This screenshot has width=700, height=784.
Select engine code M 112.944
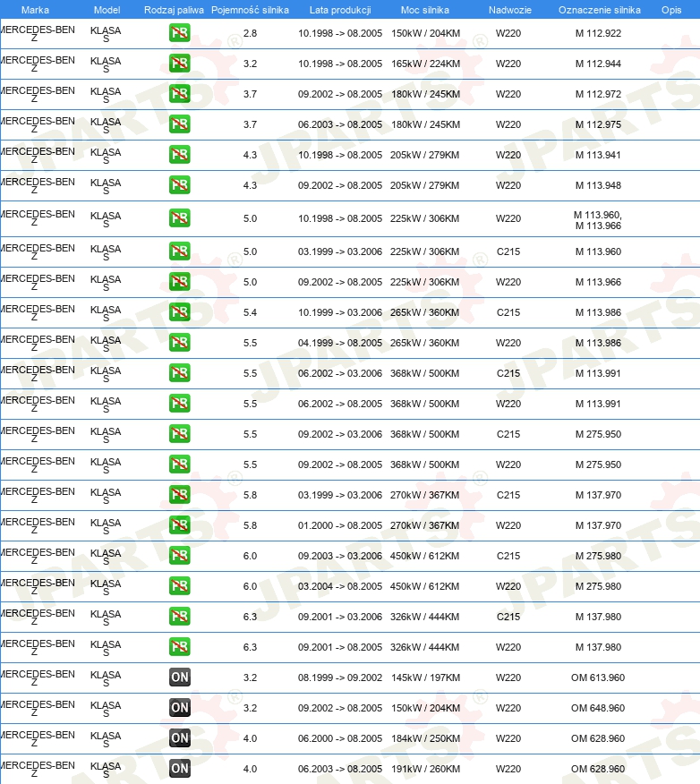click(x=598, y=64)
